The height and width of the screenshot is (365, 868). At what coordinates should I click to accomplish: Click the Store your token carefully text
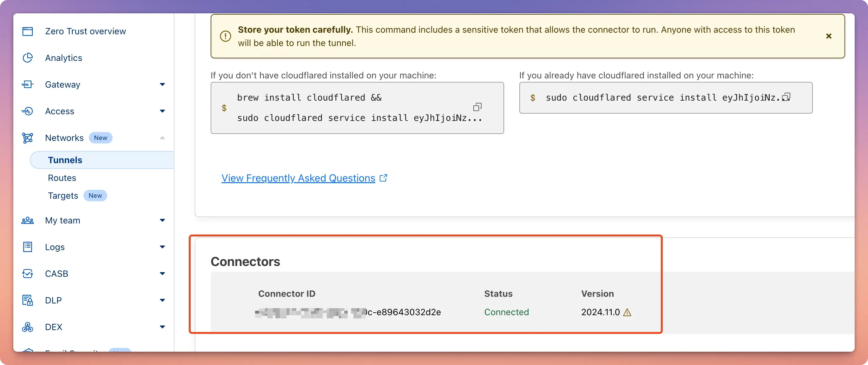pos(295,30)
